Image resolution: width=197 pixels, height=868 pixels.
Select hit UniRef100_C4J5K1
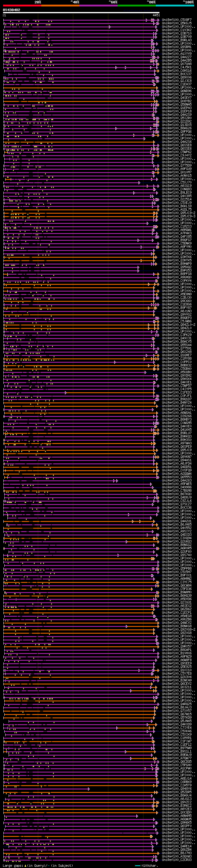click(x=177, y=67)
